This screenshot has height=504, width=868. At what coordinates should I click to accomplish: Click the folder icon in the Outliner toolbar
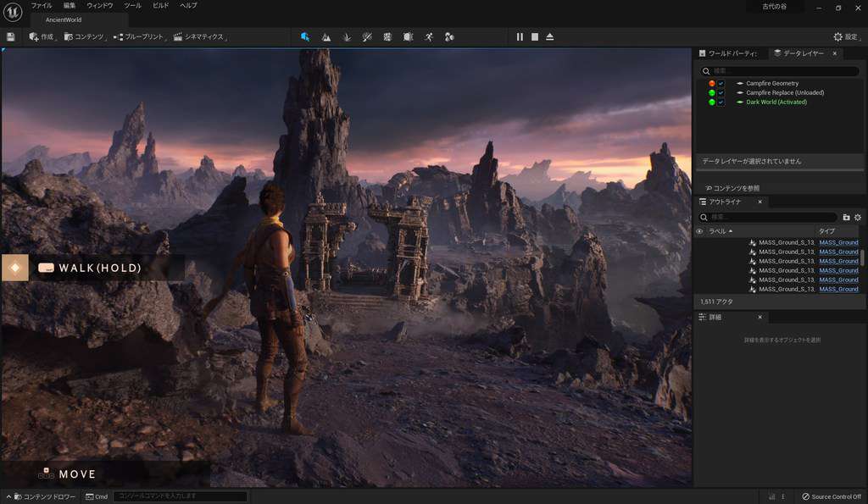pos(846,218)
